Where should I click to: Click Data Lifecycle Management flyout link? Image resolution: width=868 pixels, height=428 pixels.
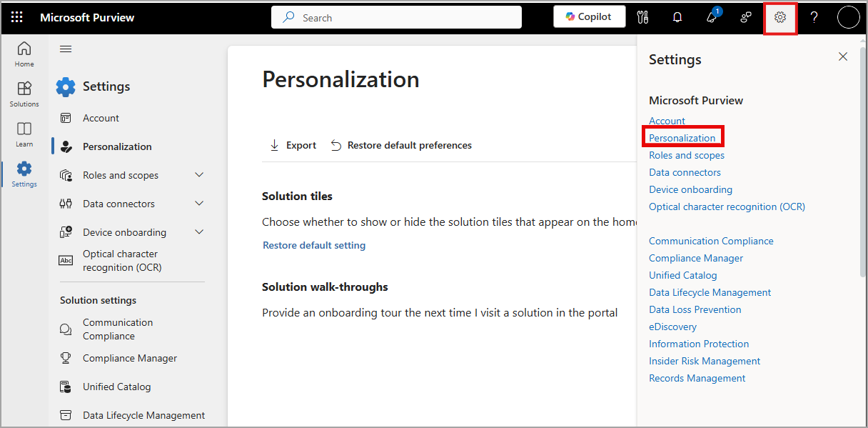710,292
